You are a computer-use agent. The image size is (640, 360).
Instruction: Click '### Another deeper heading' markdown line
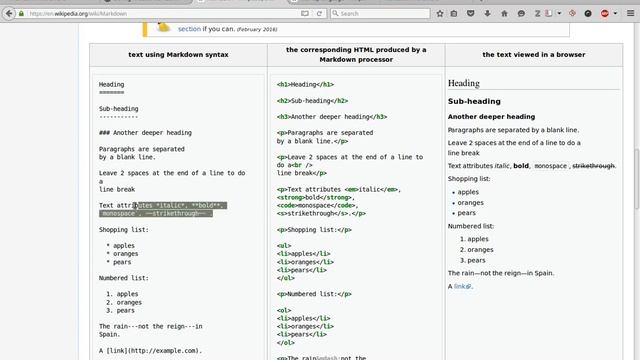pyautogui.click(x=145, y=133)
